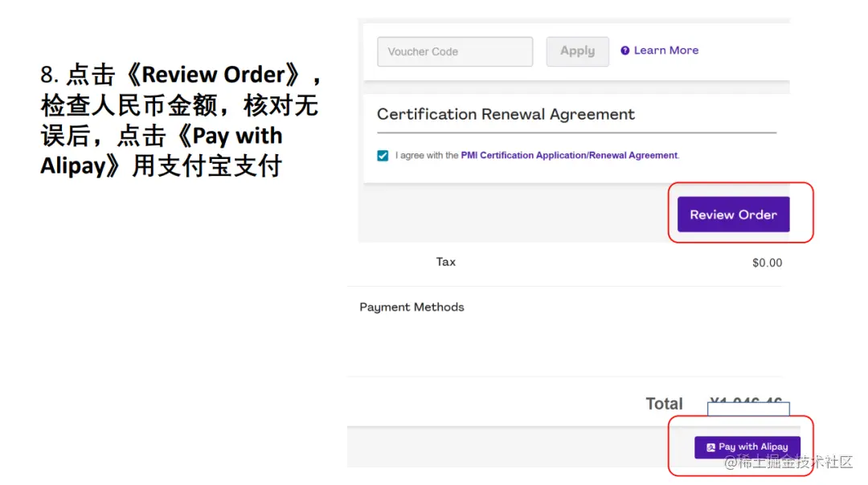The image size is (868, 485).
Task: Click the Review Order button
Action: tap(734, 214)
